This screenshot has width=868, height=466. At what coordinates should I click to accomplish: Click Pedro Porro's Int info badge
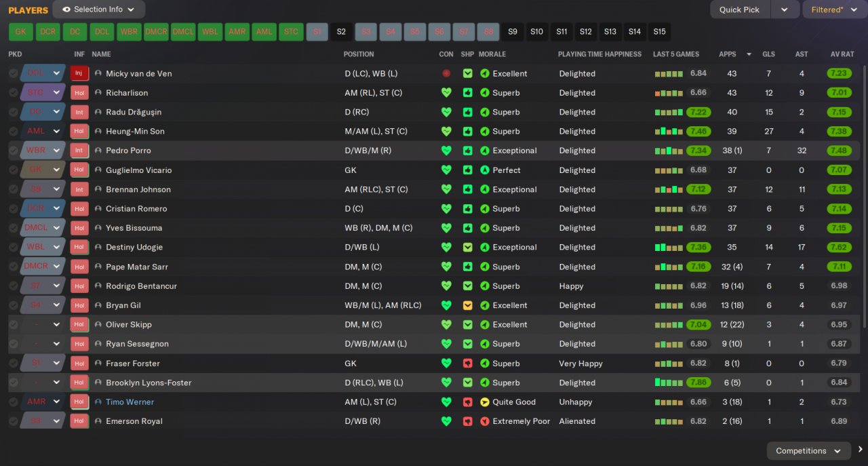[x=79, y=151]
